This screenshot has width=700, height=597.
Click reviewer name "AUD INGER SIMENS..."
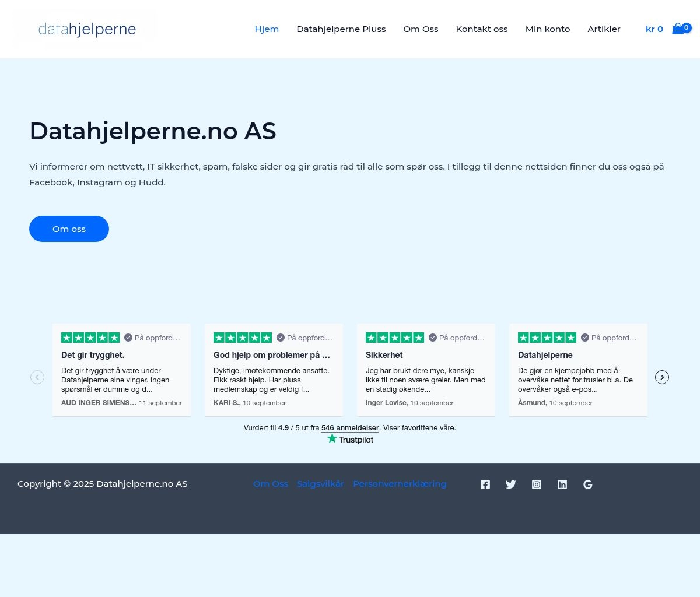pyautogui.click(x=99, y=403)
